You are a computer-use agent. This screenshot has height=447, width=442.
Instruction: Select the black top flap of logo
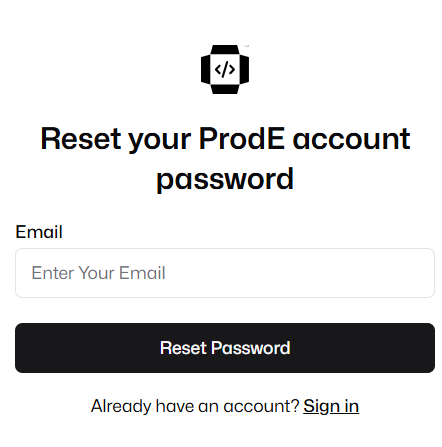click(225, 49)
